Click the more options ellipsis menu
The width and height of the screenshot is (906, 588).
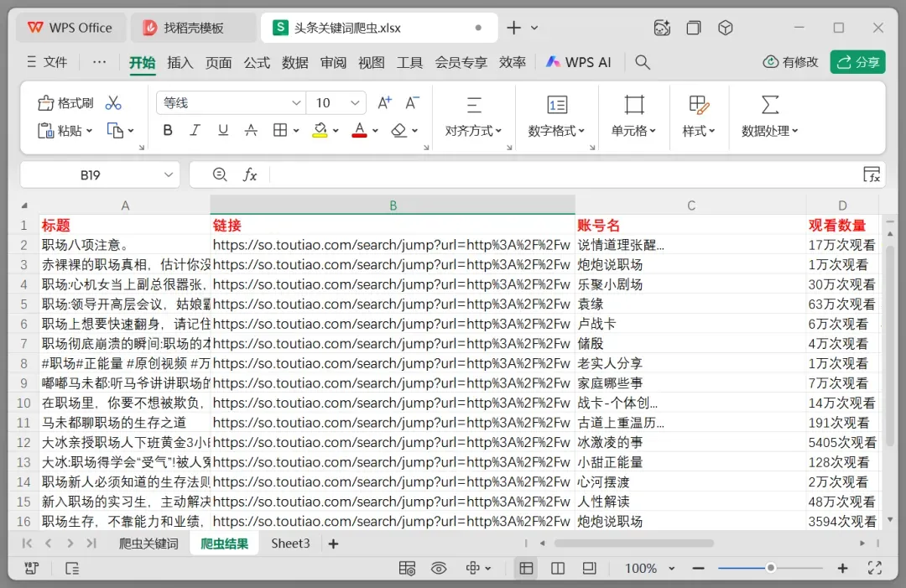tap(99, 62)
